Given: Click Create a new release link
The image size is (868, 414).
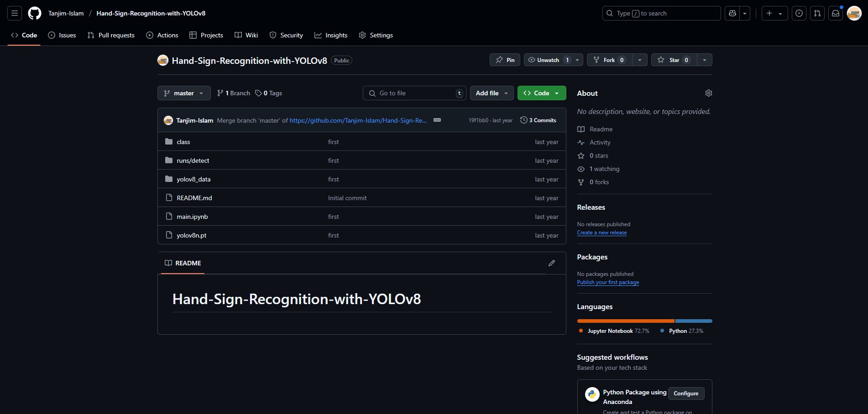Looking at the screenshot, I should [601, 233].
